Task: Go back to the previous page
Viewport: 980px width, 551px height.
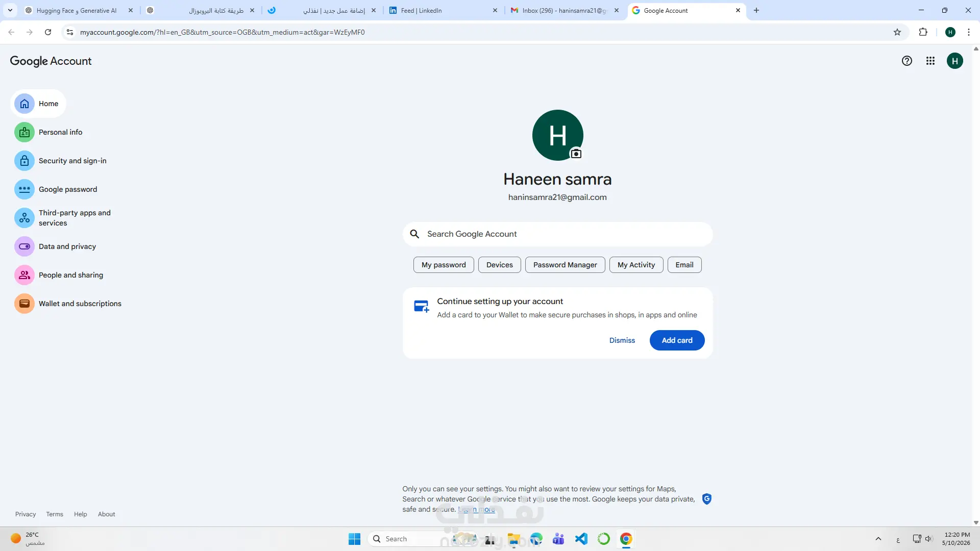Action: click(x=11, y=32)
